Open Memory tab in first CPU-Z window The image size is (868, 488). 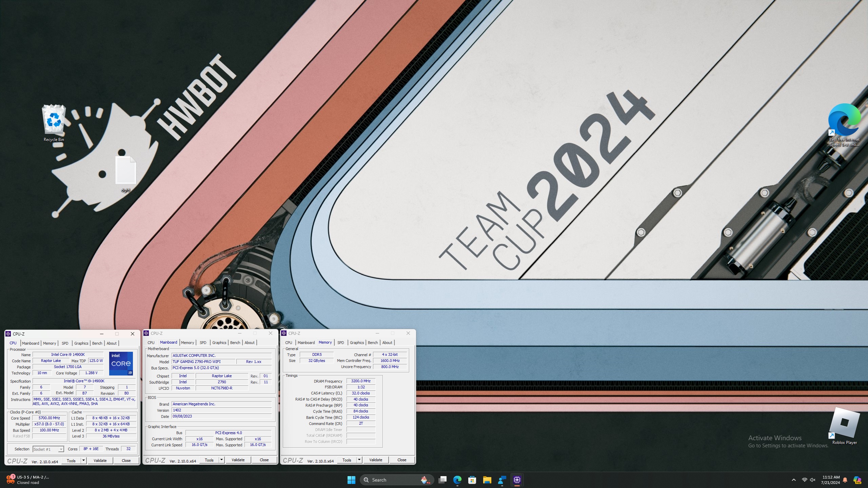pyautogui.click(x=50, y=343)
